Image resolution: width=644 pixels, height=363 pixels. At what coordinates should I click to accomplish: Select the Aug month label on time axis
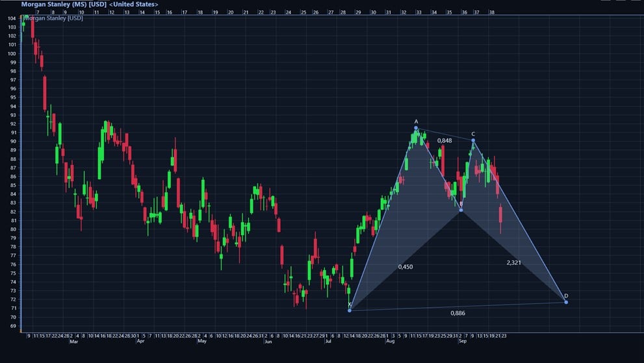(x=390, y=341)
